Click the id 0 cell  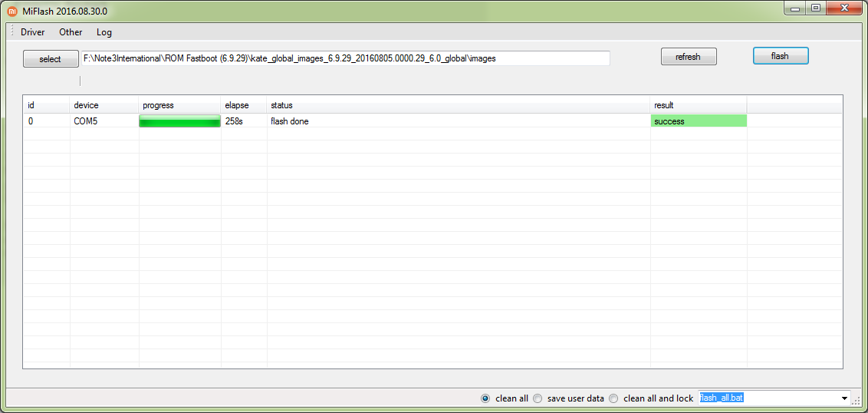tap(47, 121)
